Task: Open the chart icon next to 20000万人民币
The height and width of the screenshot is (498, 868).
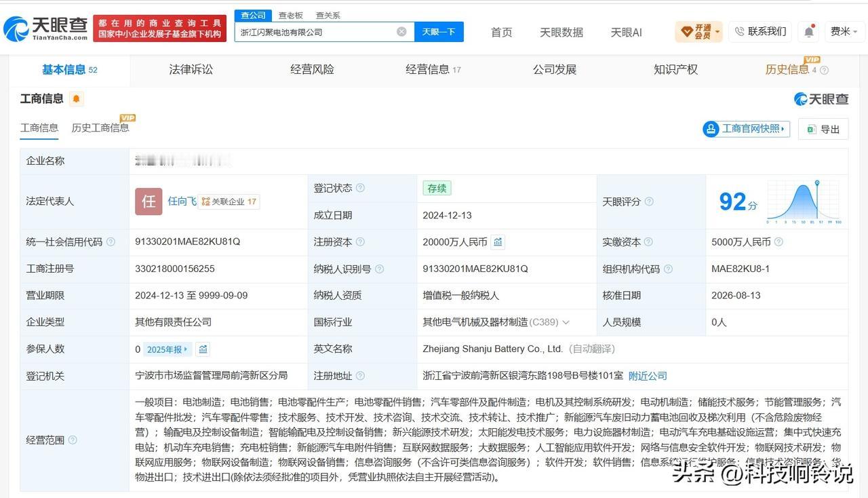Action: click(498, 242)
